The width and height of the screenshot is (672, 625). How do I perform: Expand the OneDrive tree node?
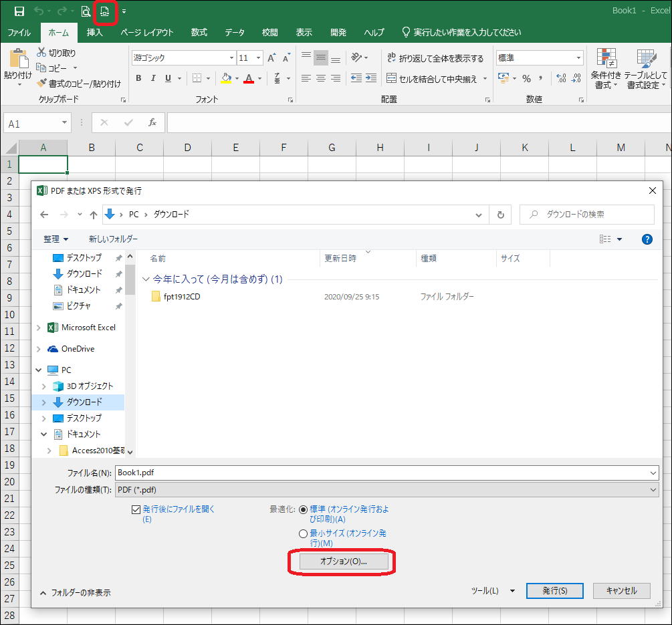coord(39,349)
